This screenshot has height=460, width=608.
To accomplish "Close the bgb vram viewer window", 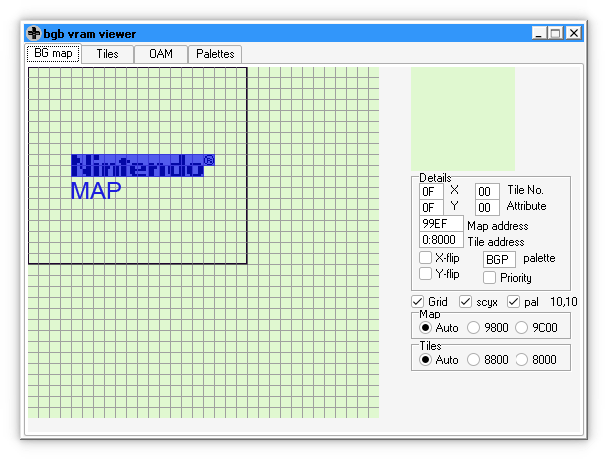I will click(574, 33).
